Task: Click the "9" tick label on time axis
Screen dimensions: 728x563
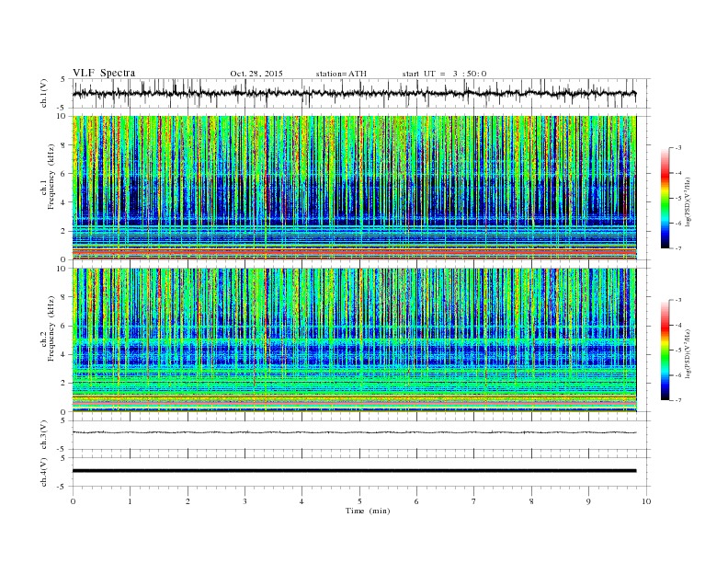Action: 588,501
